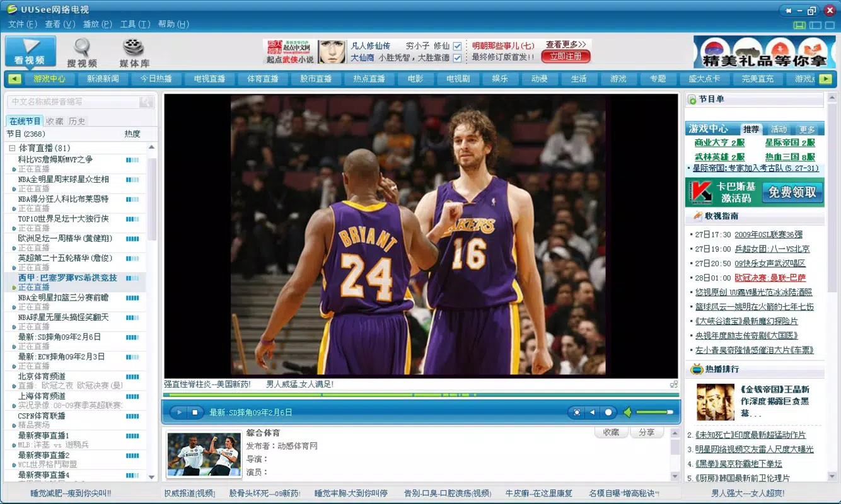841x504 pixels.
Task: Open the 新浪新闻 channel button
Action: (x=103, y=79)
